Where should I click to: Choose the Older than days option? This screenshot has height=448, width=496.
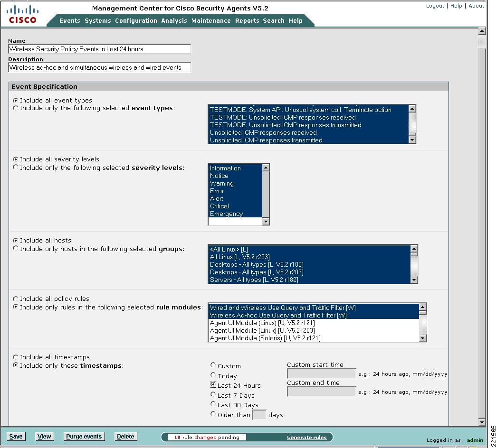tap(213, 414)
